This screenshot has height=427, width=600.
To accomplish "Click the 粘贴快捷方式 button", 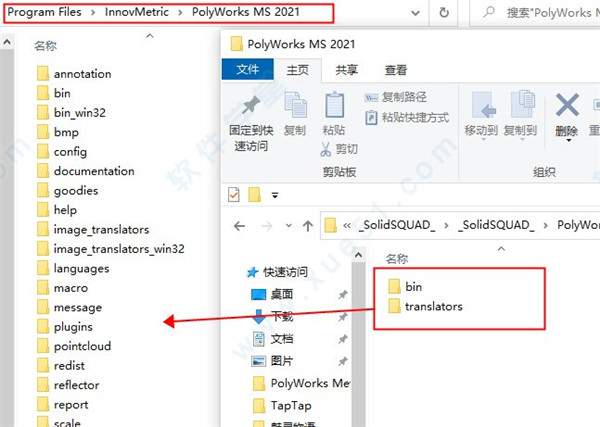I will (407, 117).
